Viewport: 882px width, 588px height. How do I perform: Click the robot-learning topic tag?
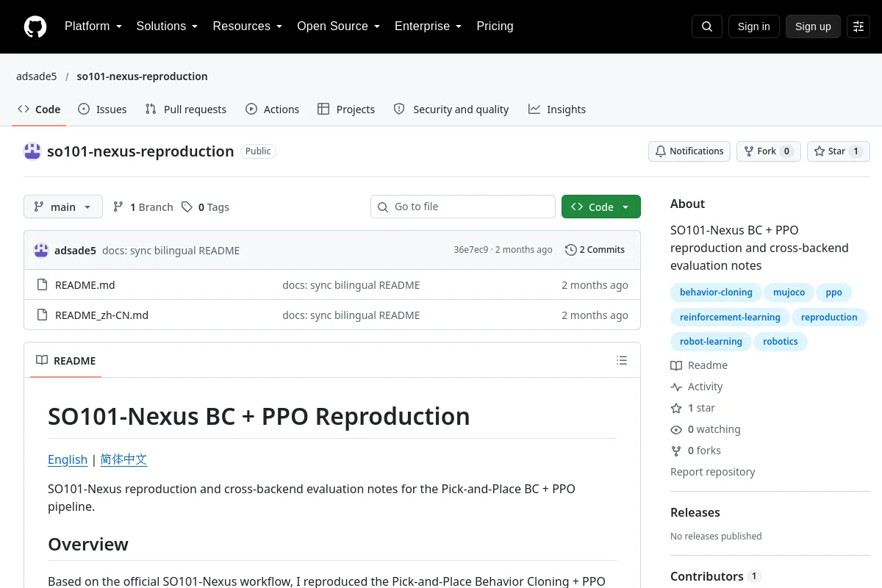click(711, 342)
